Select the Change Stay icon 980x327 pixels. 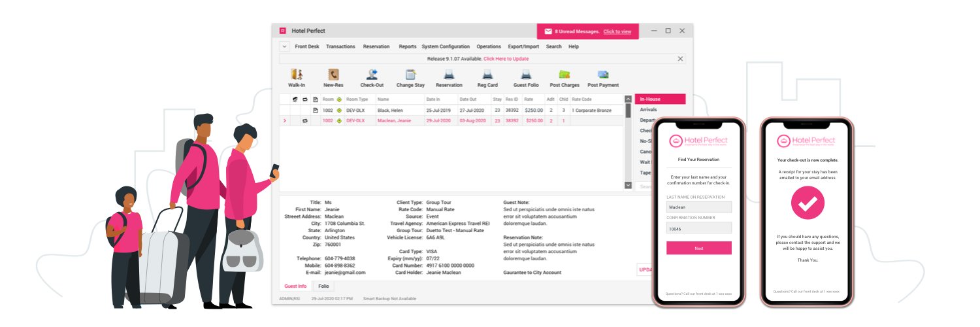click(410, 75)
